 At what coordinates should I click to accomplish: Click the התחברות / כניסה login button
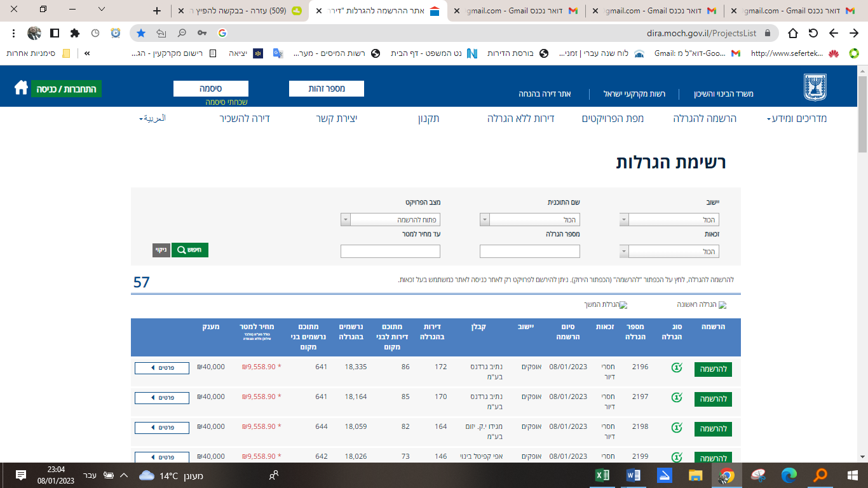tap(66, 89)
